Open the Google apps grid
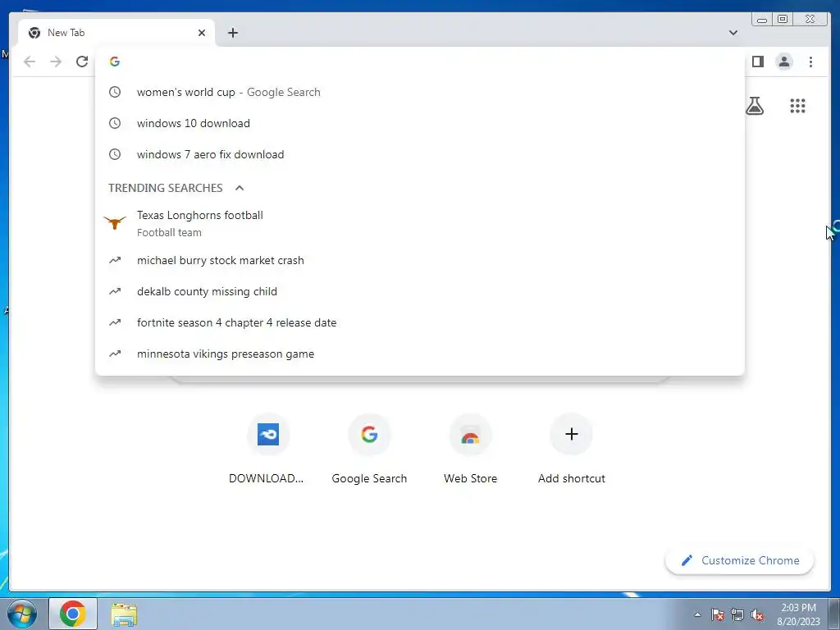The height and width of the screenshot is (630, 840). pyautogui.click(x=797, y=106)
